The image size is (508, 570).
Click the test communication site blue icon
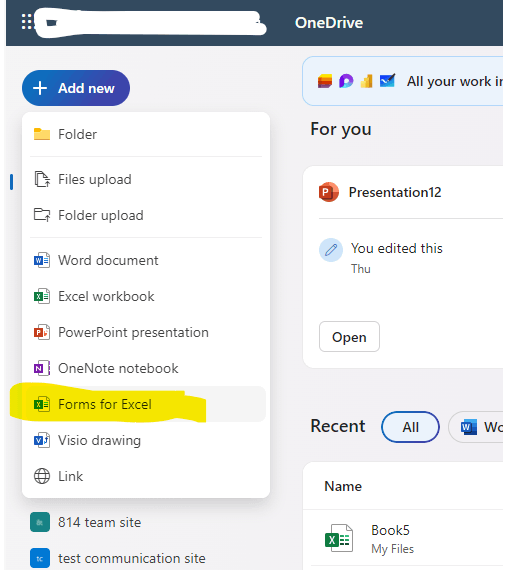tap(40, 558)
